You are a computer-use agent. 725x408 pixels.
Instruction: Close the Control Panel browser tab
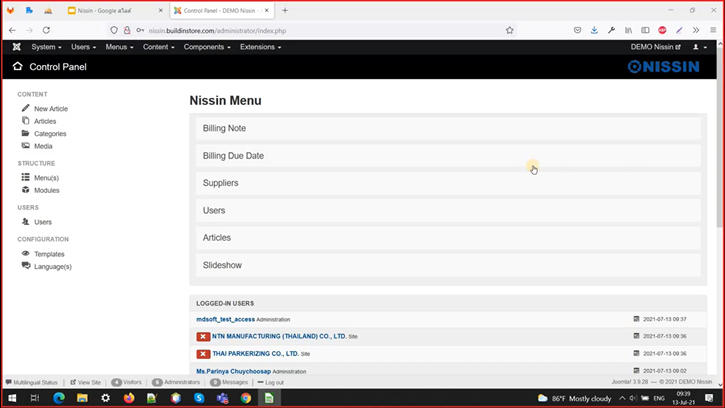click(x=267, y=10)
